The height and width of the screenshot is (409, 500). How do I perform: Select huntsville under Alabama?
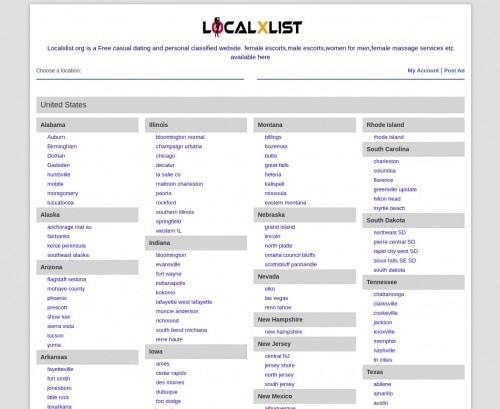59,174
